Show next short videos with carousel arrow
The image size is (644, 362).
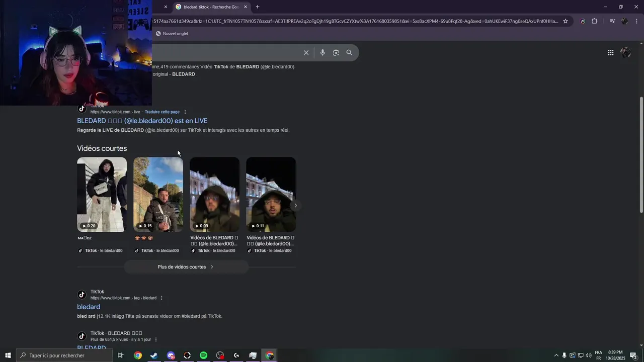(x=295, y=205)
